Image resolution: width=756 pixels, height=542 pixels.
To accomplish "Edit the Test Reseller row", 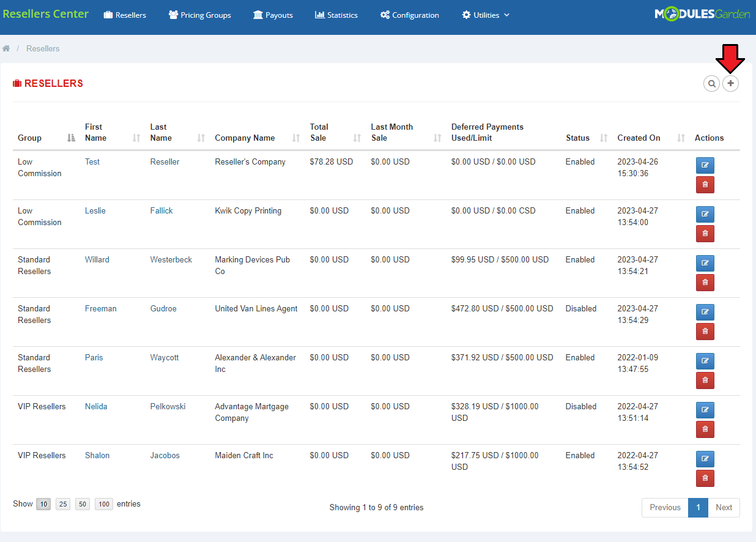I will 705,166.
